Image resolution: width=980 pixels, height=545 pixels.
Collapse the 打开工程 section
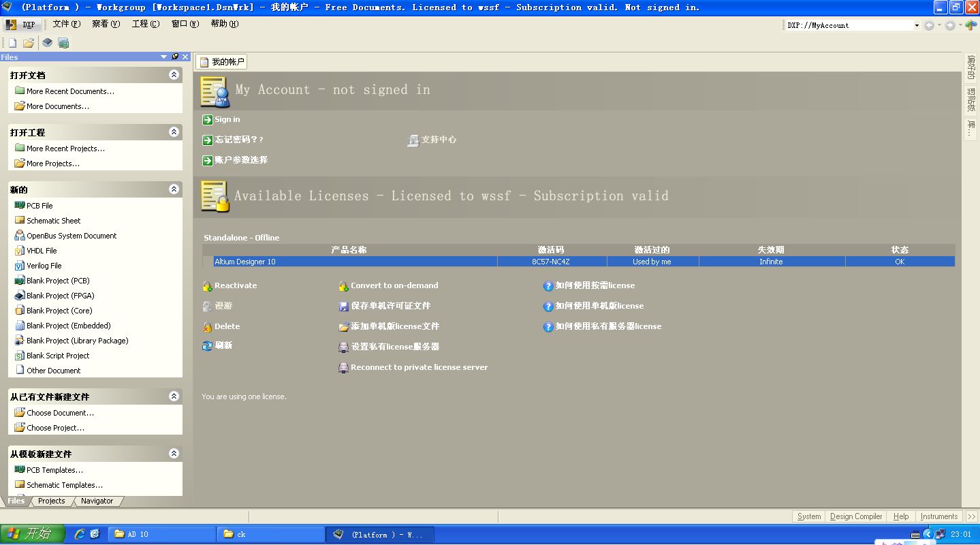coord(174,132)
